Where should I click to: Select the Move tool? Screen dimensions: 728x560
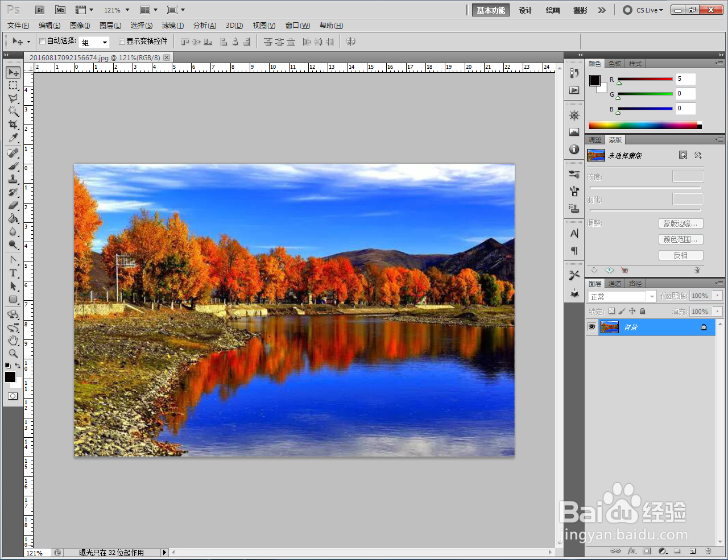point(13,73)
